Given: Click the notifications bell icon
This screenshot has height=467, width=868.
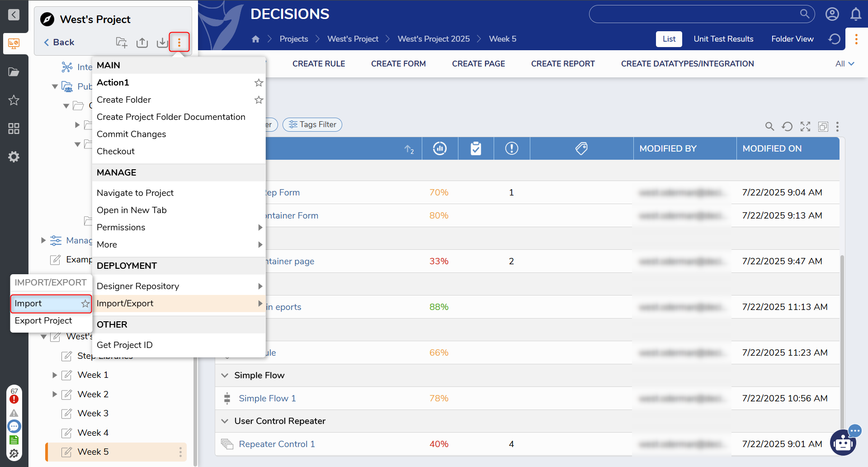Looking at the screenshot, I should [855, 14].
